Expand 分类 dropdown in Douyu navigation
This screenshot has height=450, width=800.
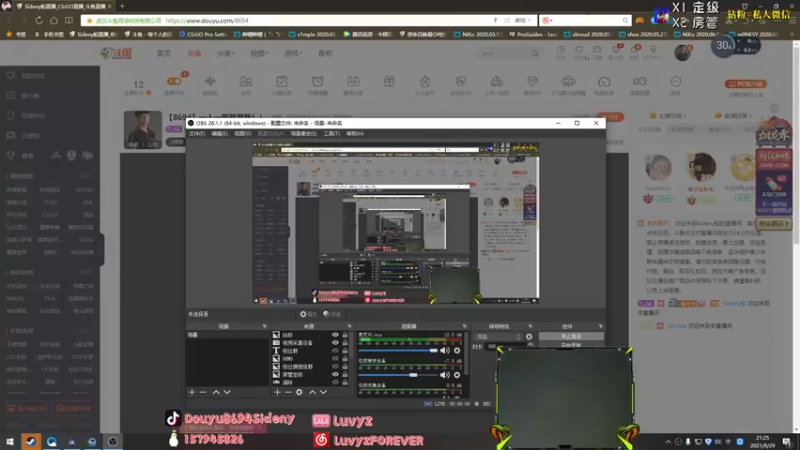tap(225, 53)
